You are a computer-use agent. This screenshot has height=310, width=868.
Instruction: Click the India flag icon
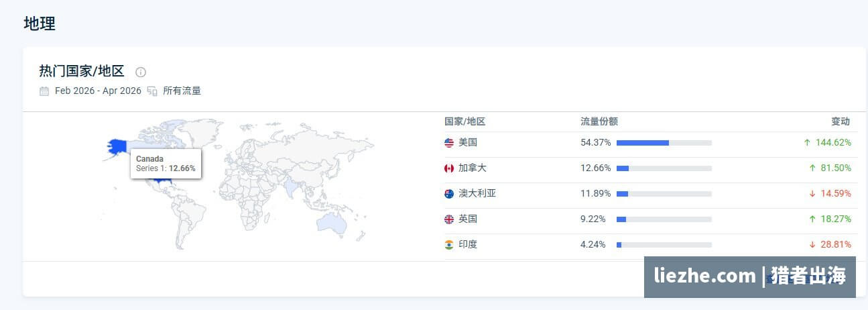click(x=449, y=245)
